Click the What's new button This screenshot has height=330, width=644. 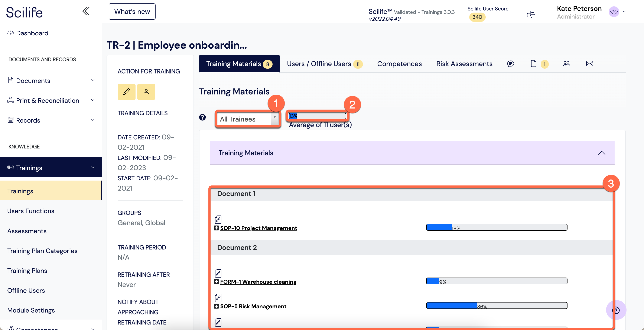[132, 12]
